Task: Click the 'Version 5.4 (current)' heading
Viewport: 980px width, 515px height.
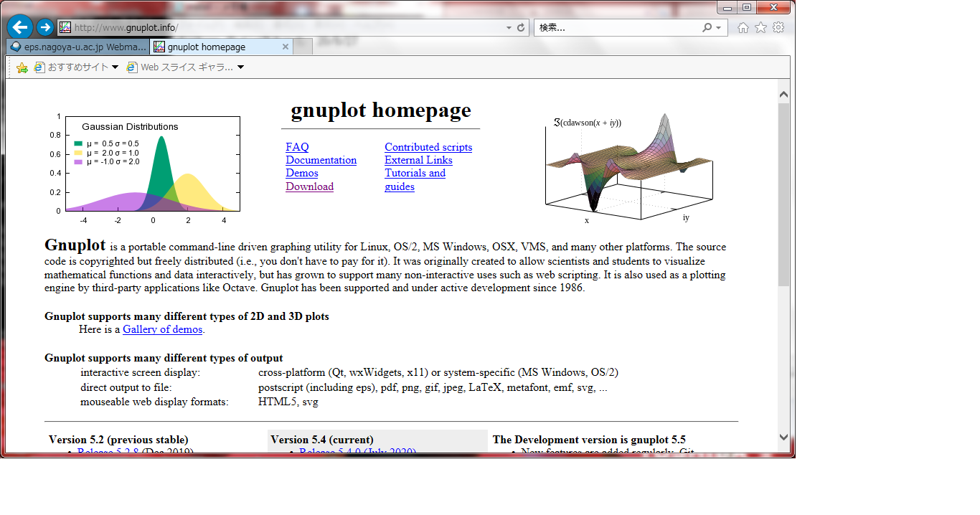Action: tap(322, 440)
